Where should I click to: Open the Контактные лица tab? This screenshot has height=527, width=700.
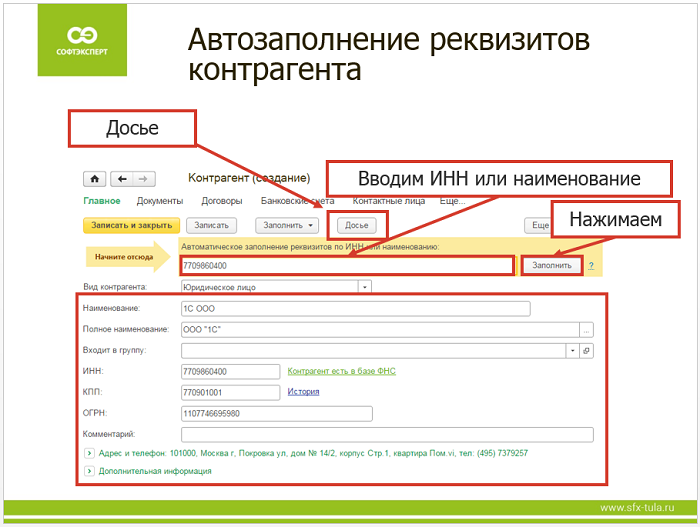tap(388, 201)
